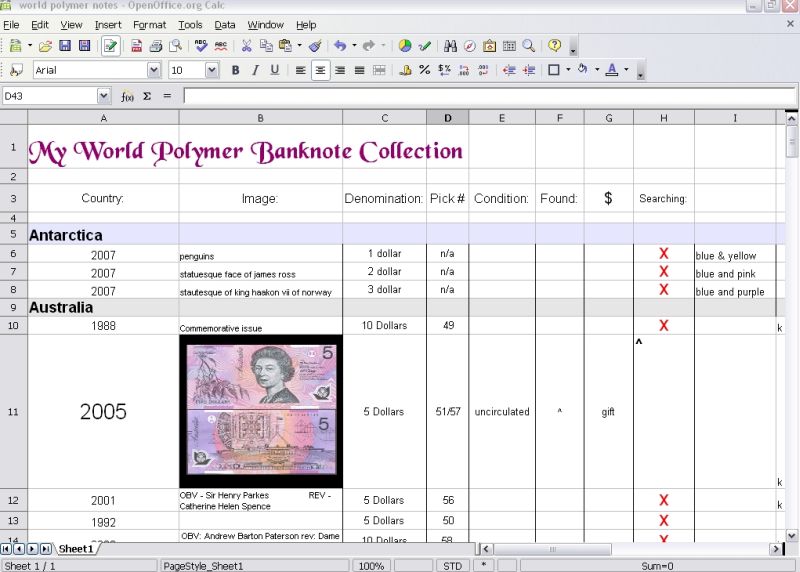Undo the last action

[x=340, y=46]
